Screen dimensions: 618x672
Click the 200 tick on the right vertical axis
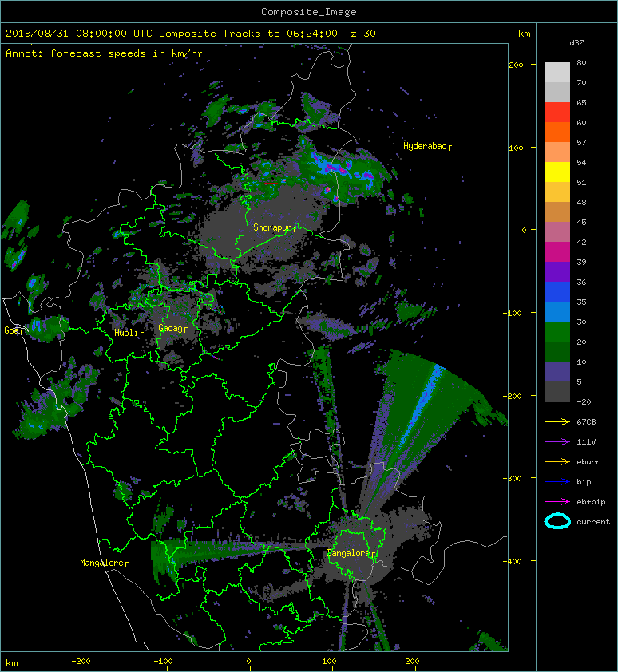pos(516,65)
